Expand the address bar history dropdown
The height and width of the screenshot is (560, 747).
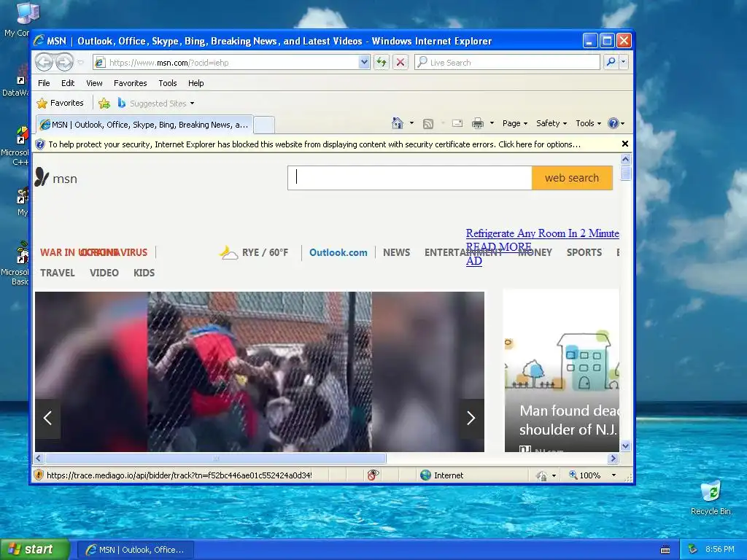point(364,63)
